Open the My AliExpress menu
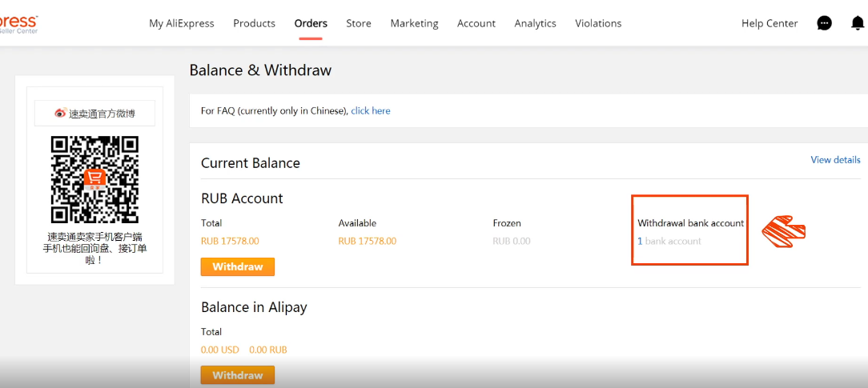The width and height of the screenshot is (868, 388). pos(182,23)
